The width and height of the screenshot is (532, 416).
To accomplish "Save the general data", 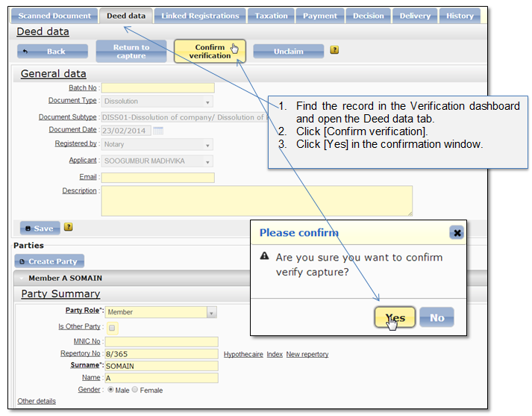I will [40, 229].
